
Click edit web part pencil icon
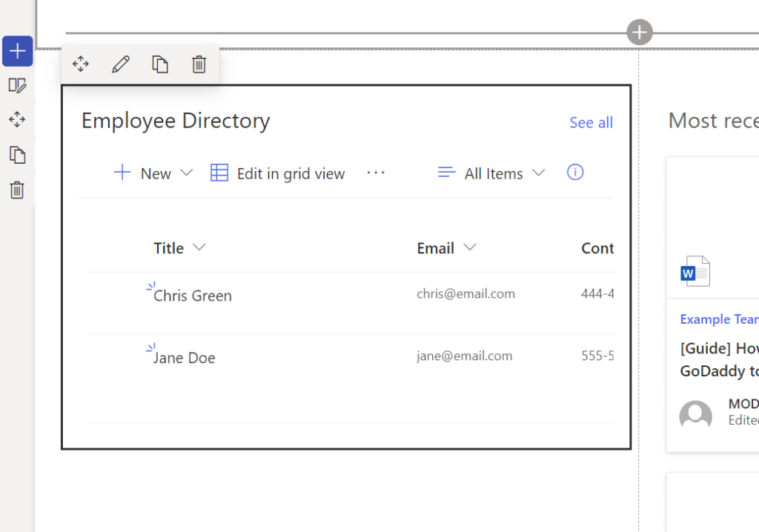click(121, 64)
